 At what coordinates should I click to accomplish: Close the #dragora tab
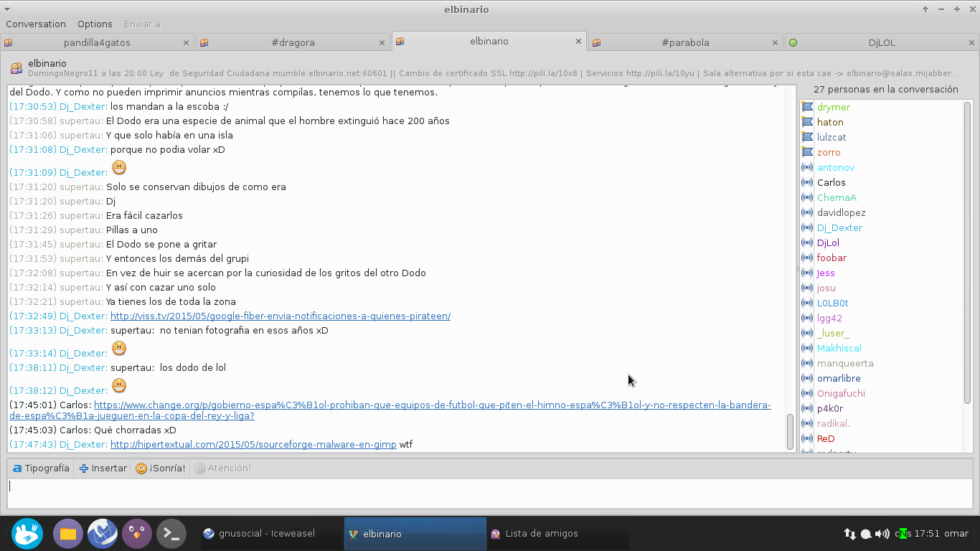382,42
